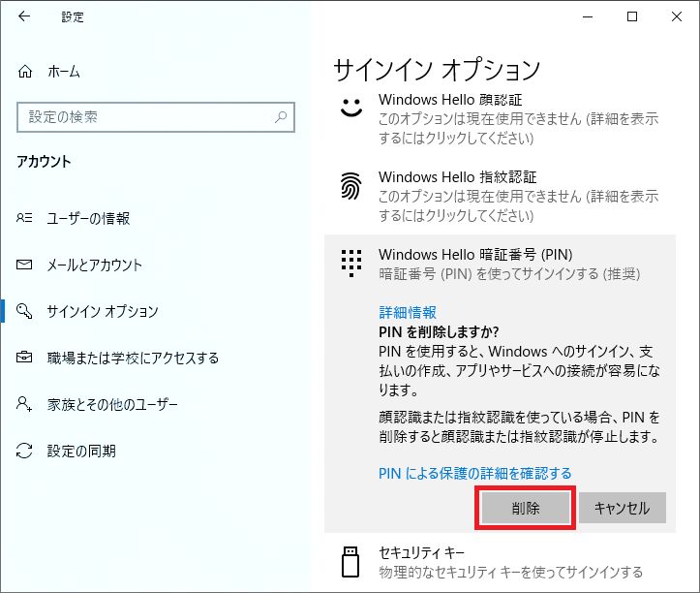The width and height of the screenshot is (700, 593).
Task: Click the ユーザーの情報 person icon
Action: coord(24,218)
